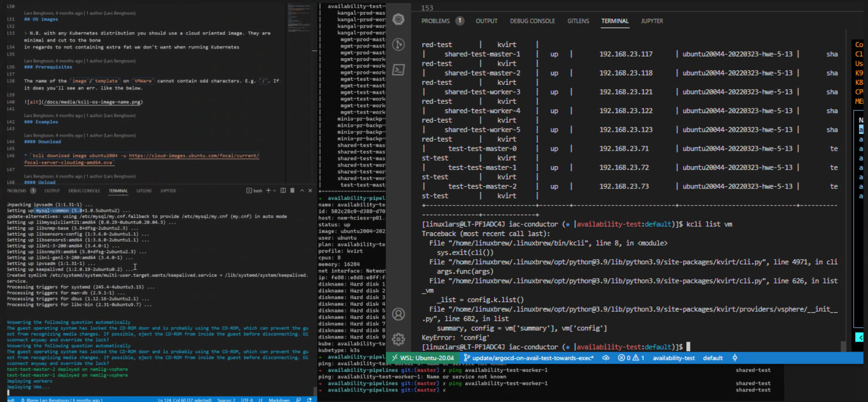Open PROBLEMS tab in left window panel

17,191
